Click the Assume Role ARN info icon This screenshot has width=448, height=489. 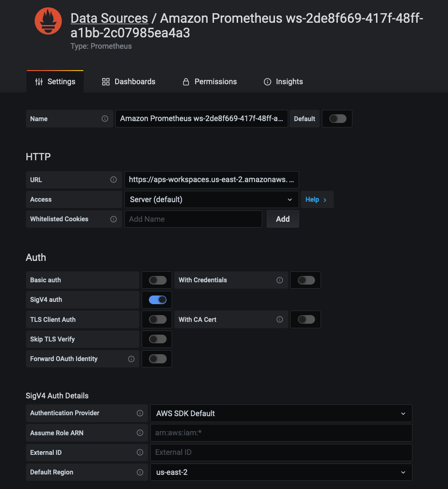(140, 433)
